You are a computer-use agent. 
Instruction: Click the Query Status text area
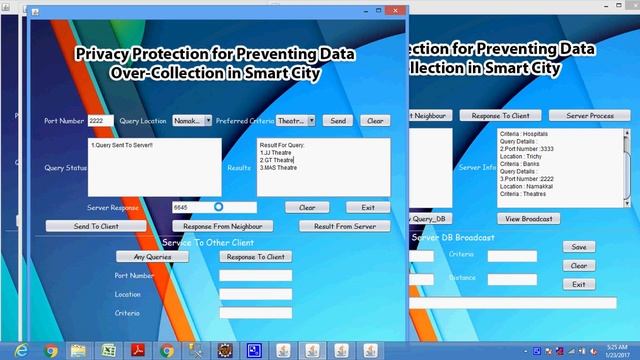(155, 167)
